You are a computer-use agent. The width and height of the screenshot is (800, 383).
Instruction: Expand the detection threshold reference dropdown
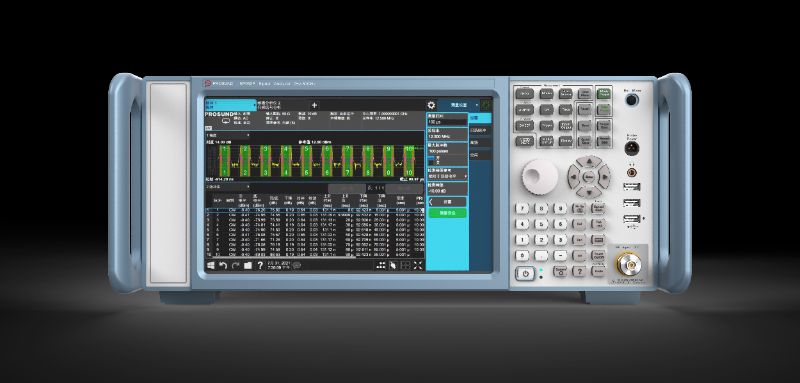click(x=447, y=175)
